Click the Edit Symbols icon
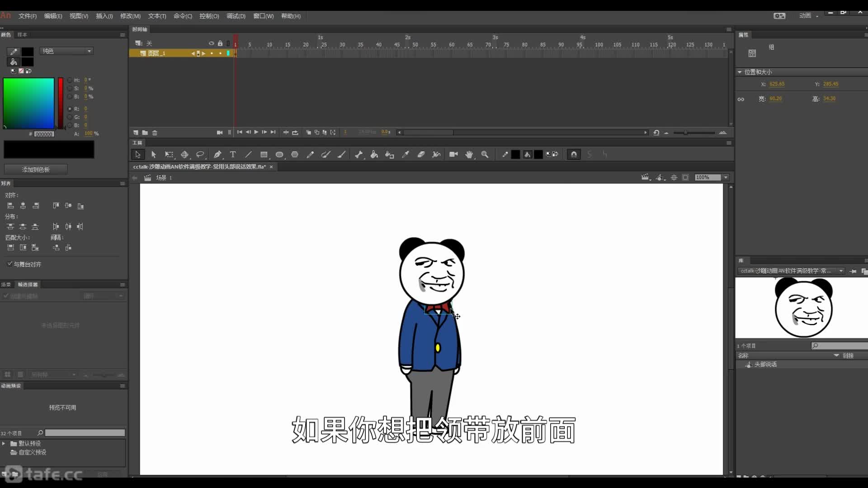This screenshot has height=488, width=868. [660, 178]
